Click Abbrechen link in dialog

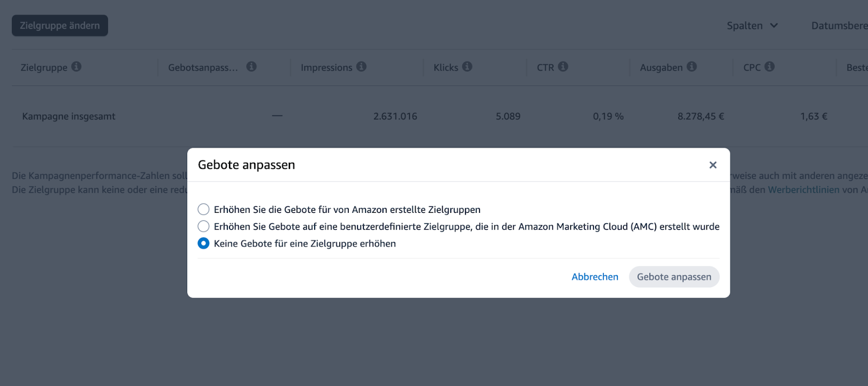(x=595, y=277)
